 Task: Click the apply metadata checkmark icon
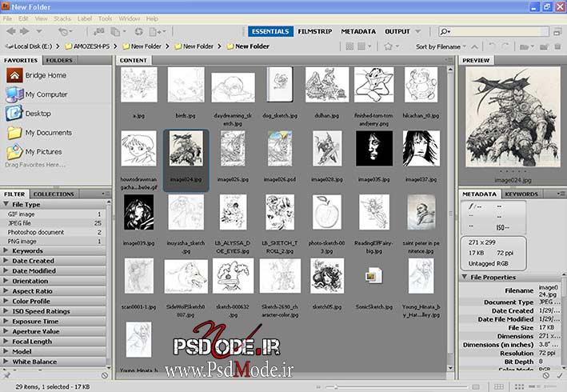pyautogui.click(x=560, y=375)
